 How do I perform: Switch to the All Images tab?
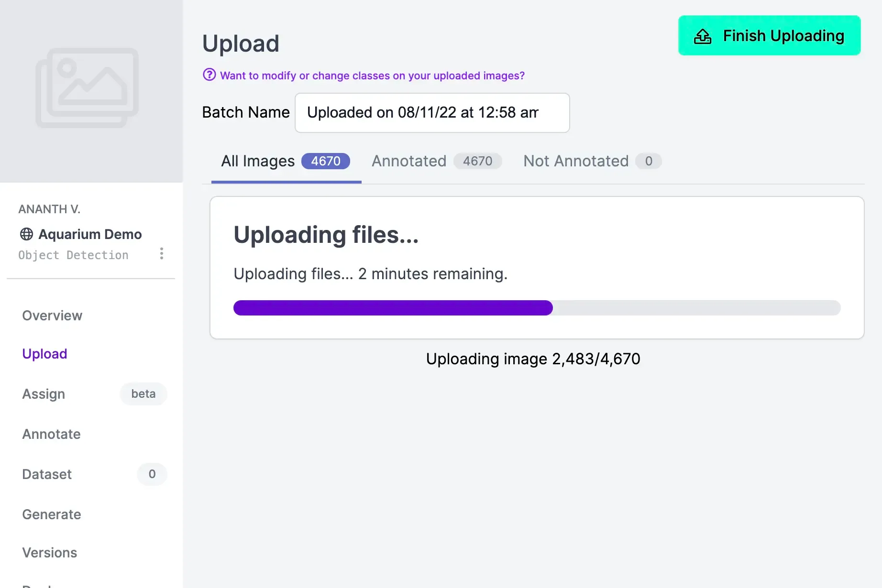pos(286,161)
